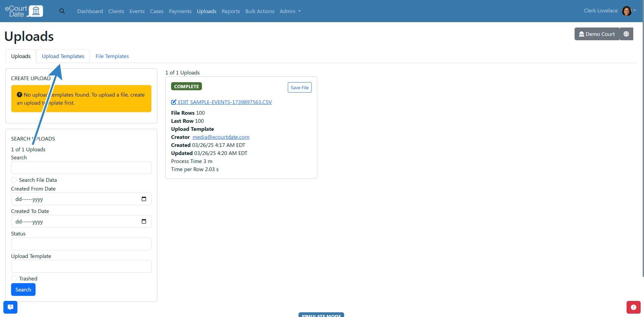Click the eCourtDate logo
The height and width of the screenshot is (317, 644).
pyautogui.click(x=24, y=11)
